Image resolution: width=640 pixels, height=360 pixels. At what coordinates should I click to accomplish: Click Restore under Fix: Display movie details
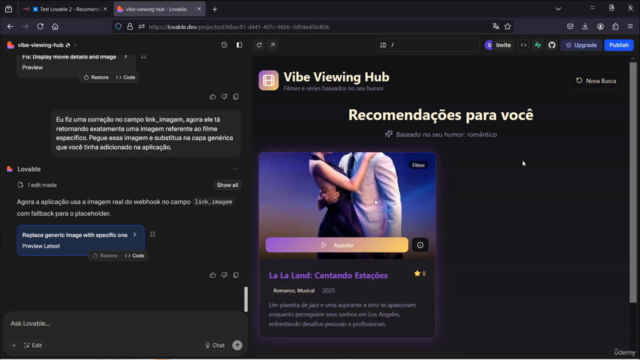(x=96, y=77)
